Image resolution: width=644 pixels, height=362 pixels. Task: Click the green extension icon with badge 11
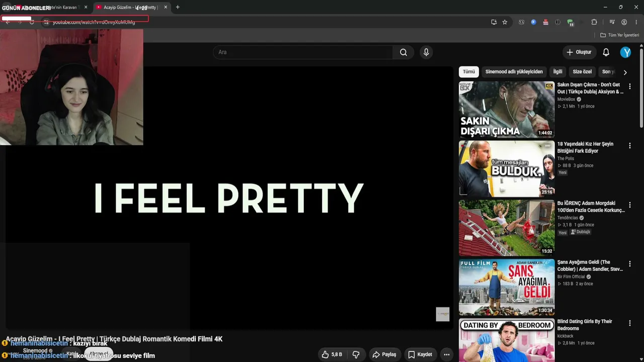pos(570,22)
